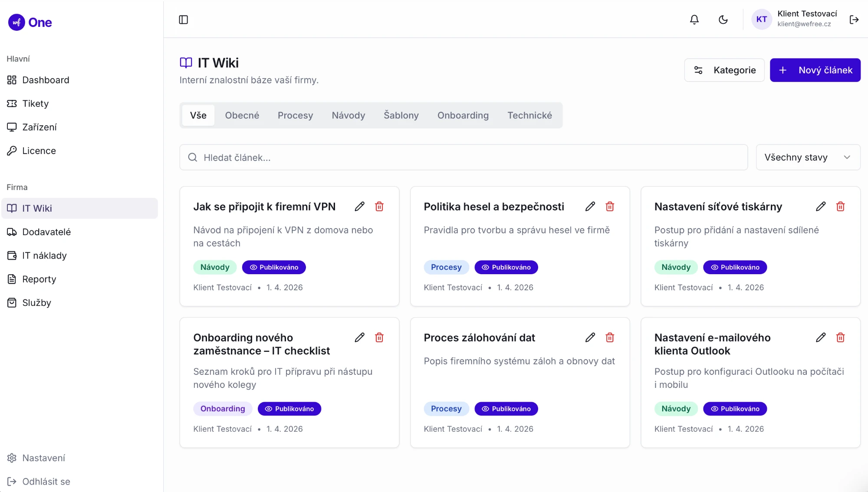This screenshot has height=492, width=868.
Task: Switch to the Návody tab
Action: pyautogui.click(x=349, y=115)
